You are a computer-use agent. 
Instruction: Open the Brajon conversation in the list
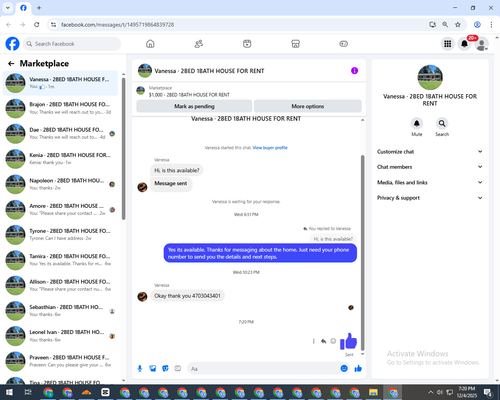(x=60, y=108)
